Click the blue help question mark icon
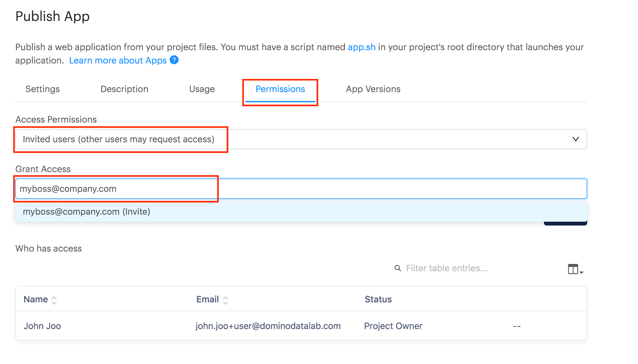Screen dimensions: 638x364 174,60
